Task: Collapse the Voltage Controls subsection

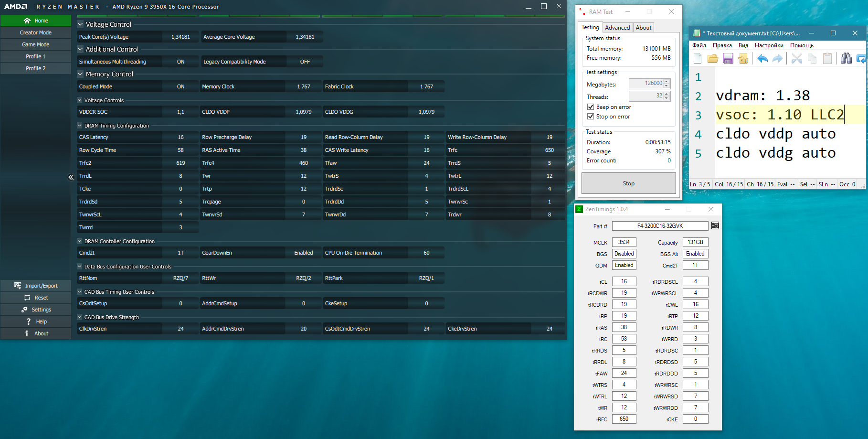Action: coord(80,100)
